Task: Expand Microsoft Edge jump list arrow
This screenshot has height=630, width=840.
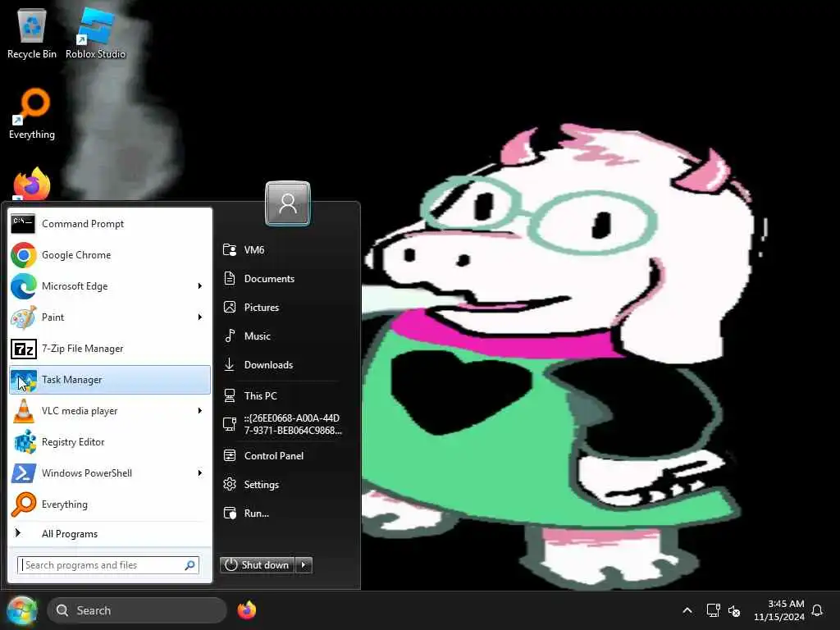Action: [200, 286]
